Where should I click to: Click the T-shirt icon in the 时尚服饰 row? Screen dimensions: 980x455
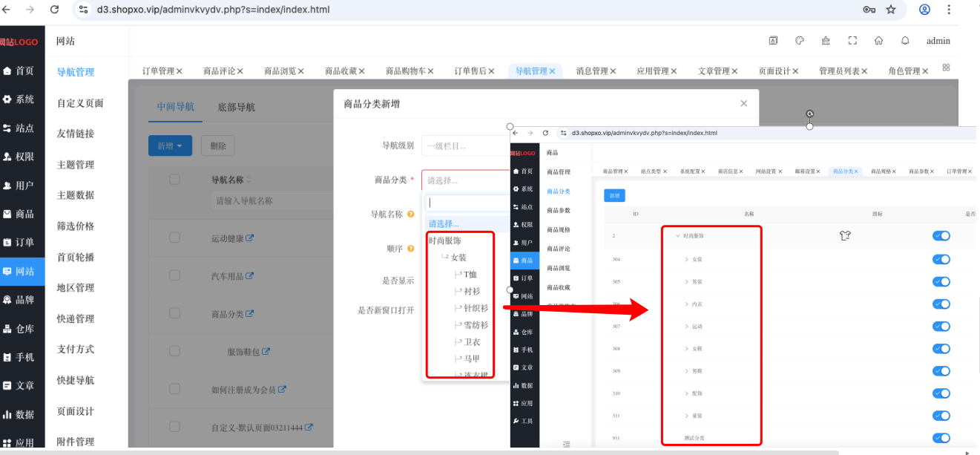[844, 235]
